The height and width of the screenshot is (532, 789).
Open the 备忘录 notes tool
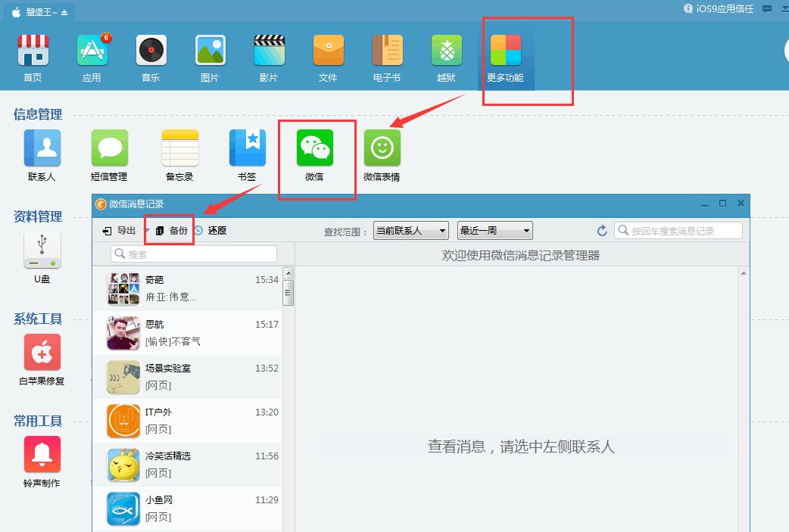179,155
